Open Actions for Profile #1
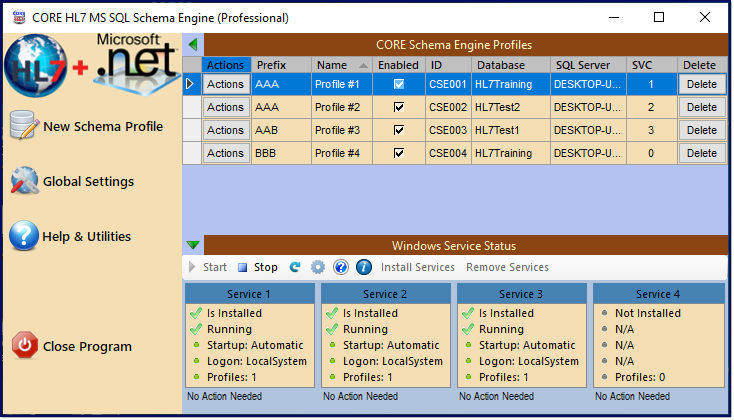Screen dimensions: 734x420 pyautogui.click(x=226, y=84)
